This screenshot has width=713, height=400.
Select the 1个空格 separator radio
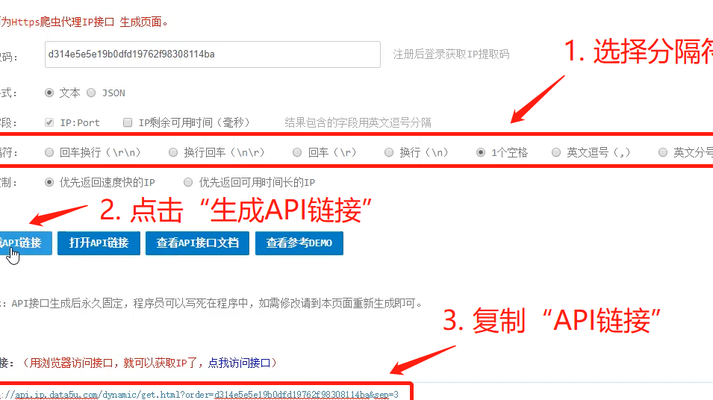481,153
